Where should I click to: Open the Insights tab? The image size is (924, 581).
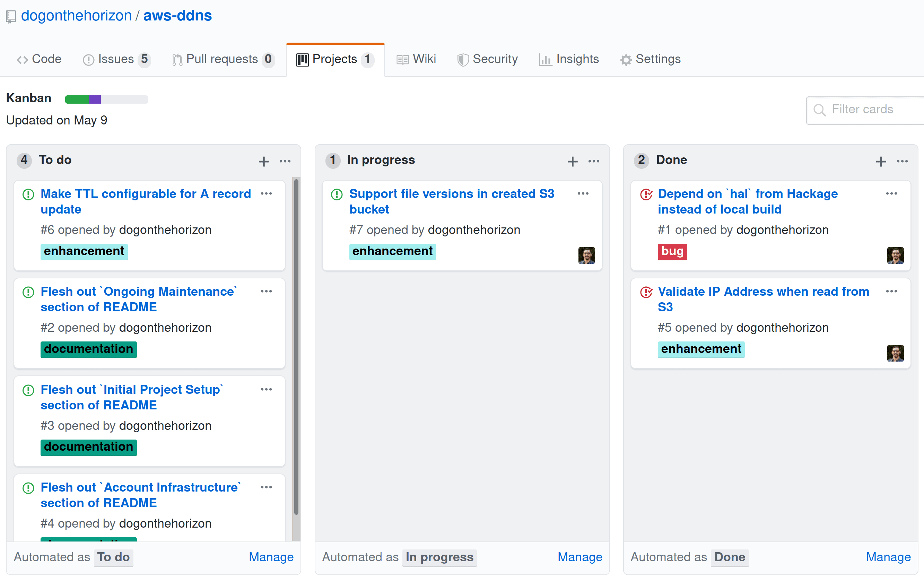(x=569, y=59)
